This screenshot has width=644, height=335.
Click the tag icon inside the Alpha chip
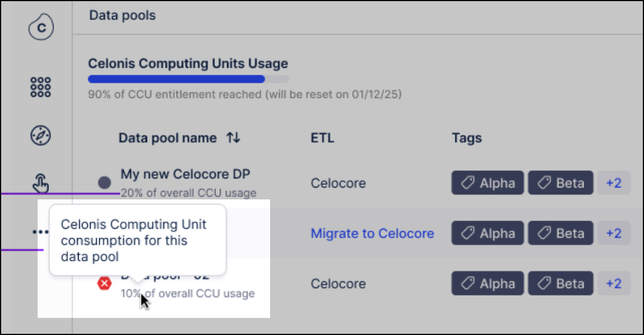468,183
